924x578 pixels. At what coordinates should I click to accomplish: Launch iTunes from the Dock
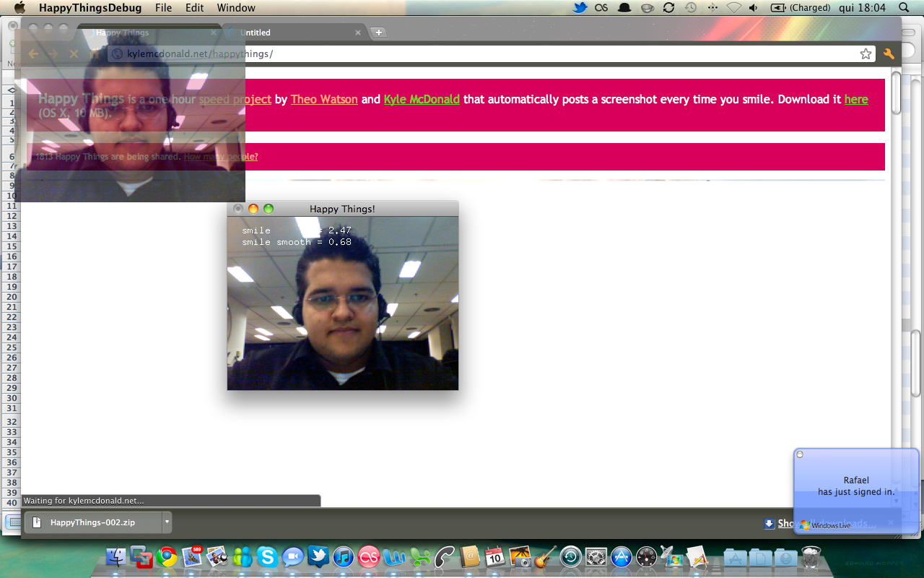344,556
